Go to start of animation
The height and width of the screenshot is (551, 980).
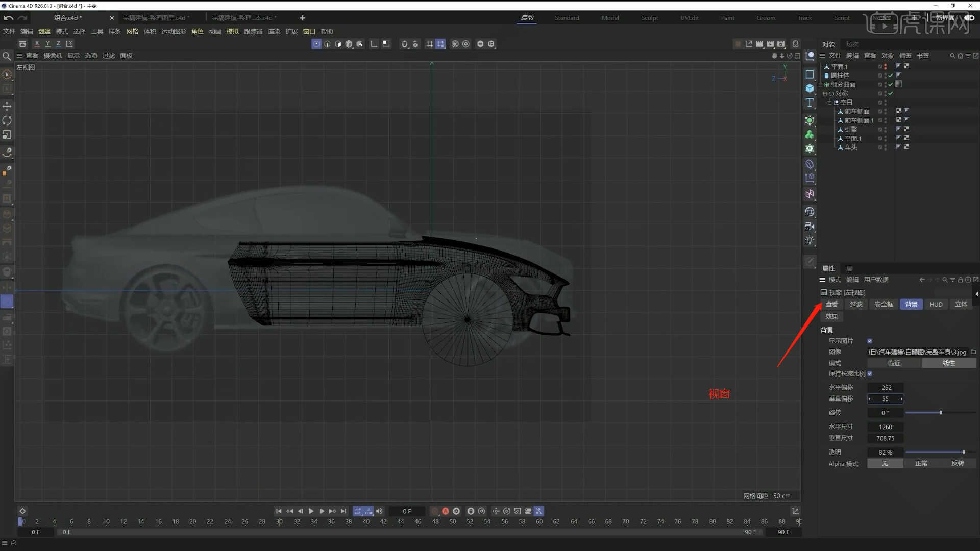click(279, 511)
